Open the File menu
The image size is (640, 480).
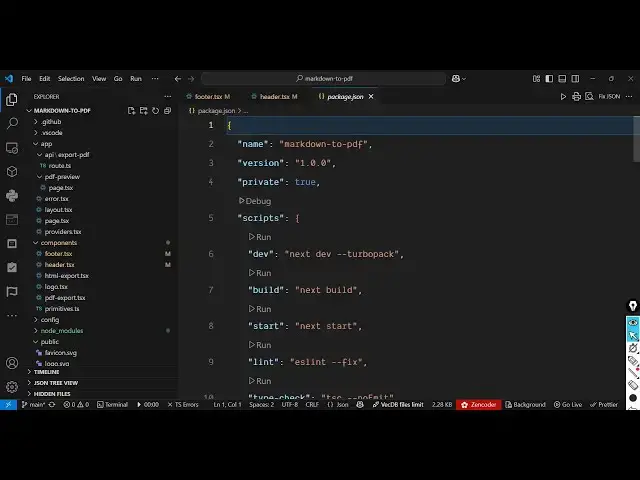click(x=27, y=79)
